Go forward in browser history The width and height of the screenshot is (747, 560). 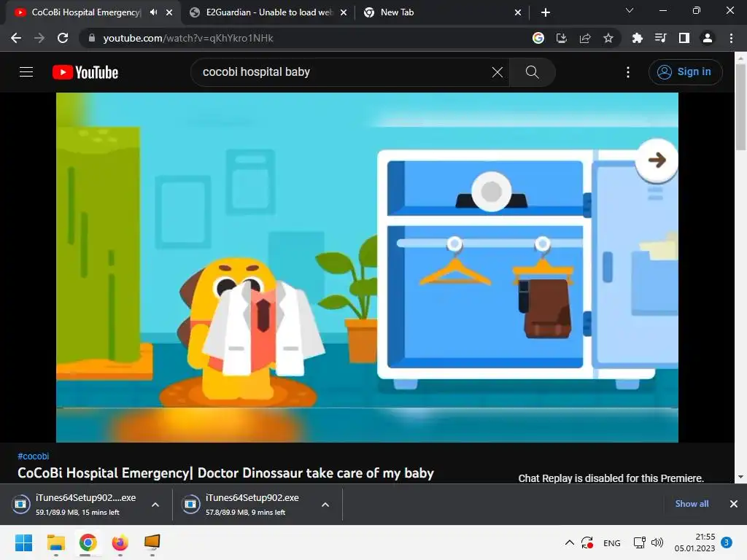[39, 38]
